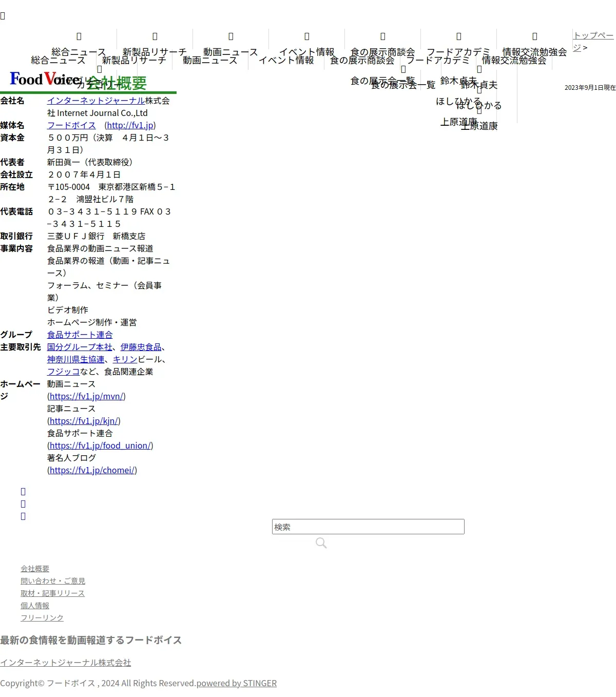Click the submenu icon above 上原道康
Viewport: 616px width, 697px height.
479,110
